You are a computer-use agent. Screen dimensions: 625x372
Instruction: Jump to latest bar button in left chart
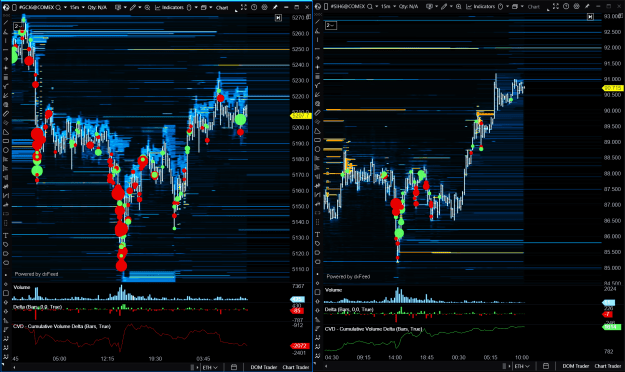278,18
